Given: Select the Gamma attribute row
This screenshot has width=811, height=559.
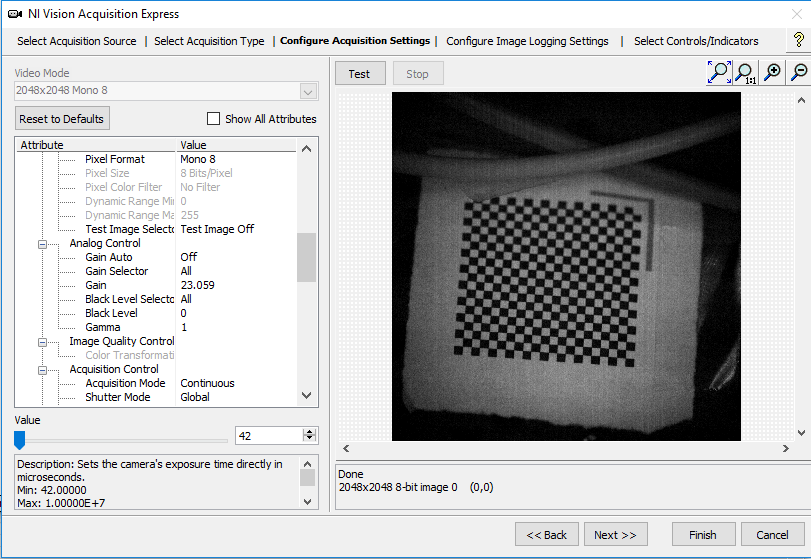Looking at the screenshot, I should (x=158, y=327).
